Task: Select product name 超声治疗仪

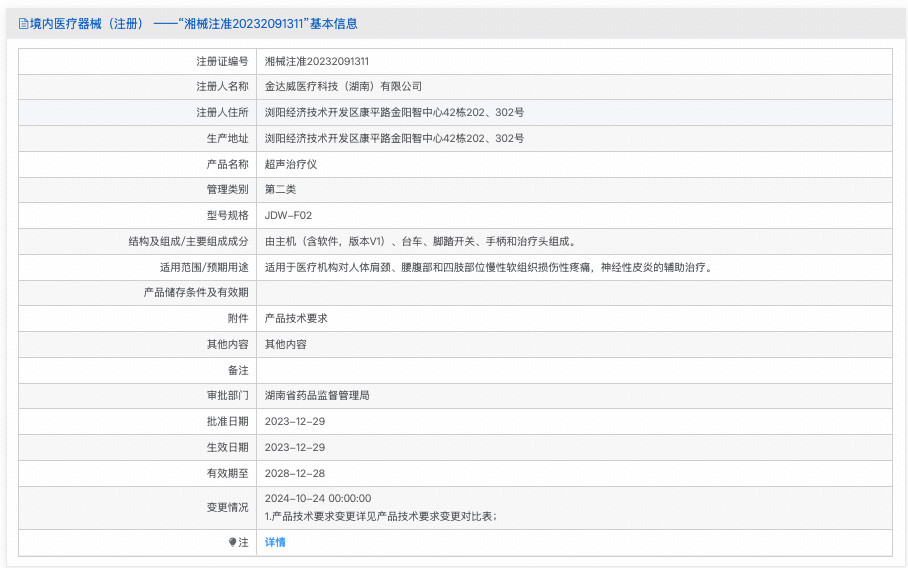Action: tap(291, 164)
